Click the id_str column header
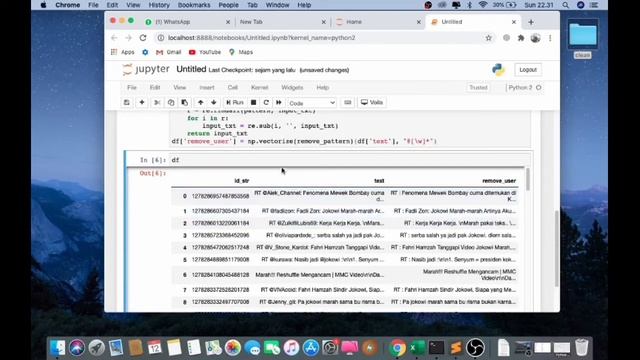The image size is (640, 360). click(242, 181)
